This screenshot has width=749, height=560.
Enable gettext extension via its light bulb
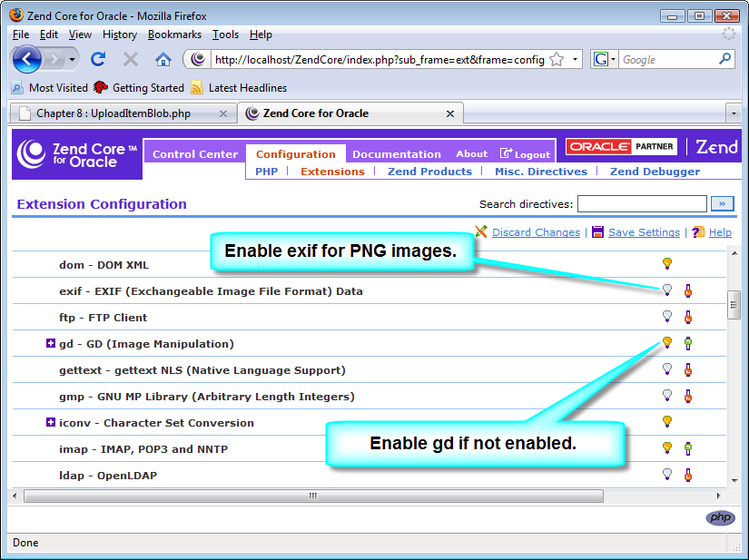coord(667,368)
